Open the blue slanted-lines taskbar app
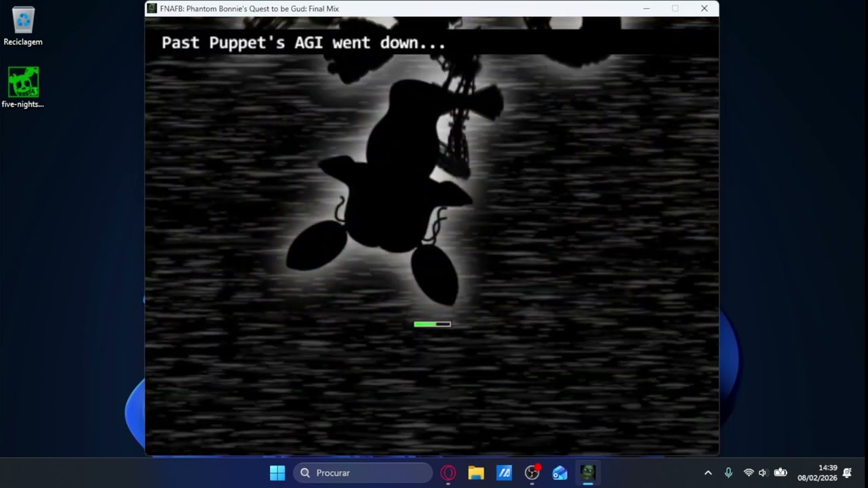The width and height of the screenshot is (868, 488). pyautogui.click(x=504, y=473)
